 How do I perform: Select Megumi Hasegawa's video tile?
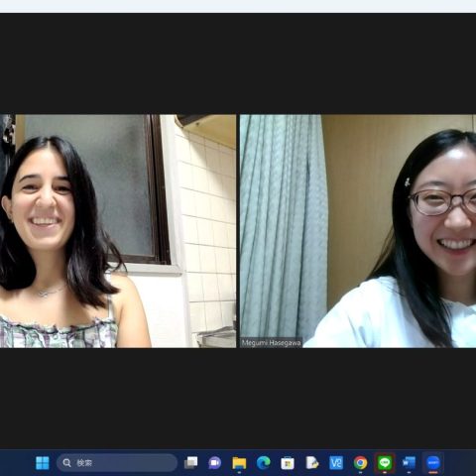(x=358, y=231)
